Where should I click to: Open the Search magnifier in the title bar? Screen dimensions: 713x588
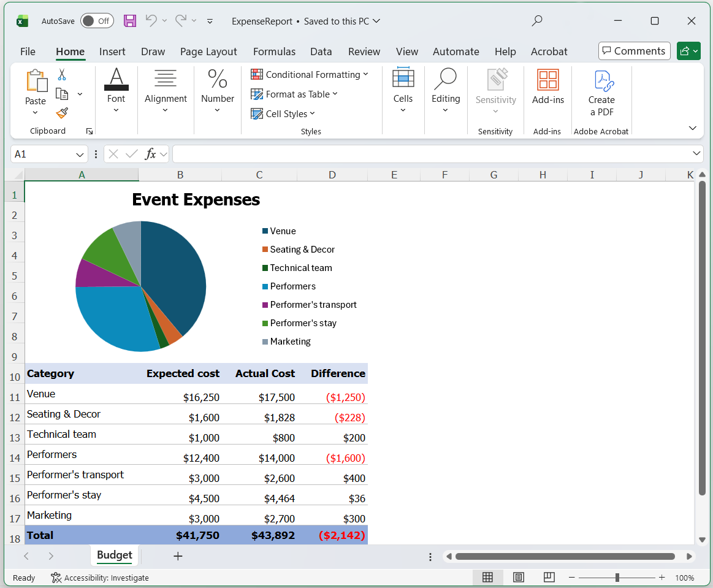(537, 20)
